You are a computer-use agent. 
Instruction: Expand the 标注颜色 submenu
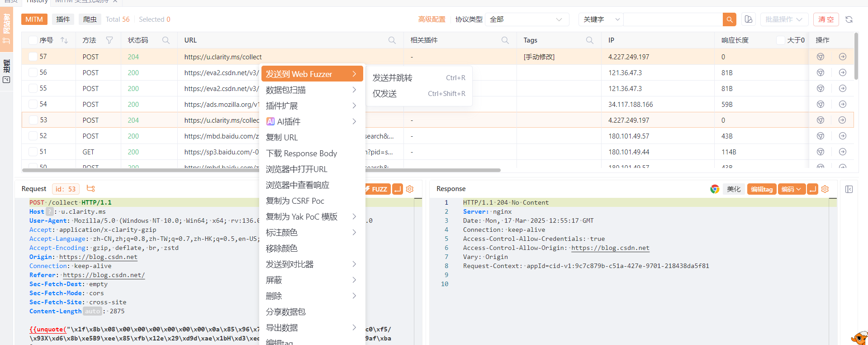click(x=312, y=232)
